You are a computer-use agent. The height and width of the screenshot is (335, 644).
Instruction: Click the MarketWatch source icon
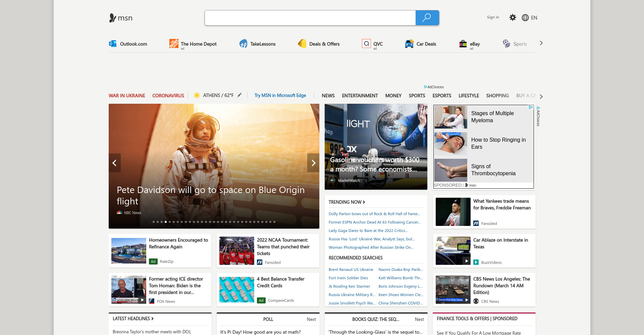coord(333,180)
